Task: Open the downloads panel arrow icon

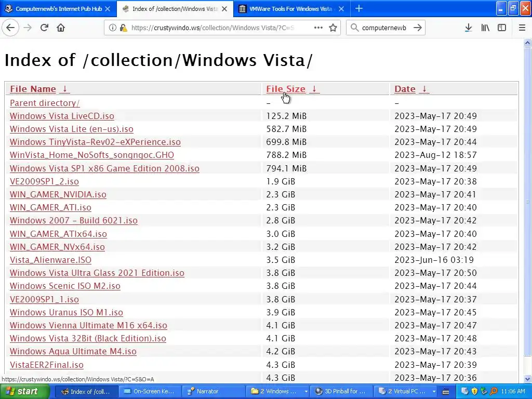Action: click(468, 28)
